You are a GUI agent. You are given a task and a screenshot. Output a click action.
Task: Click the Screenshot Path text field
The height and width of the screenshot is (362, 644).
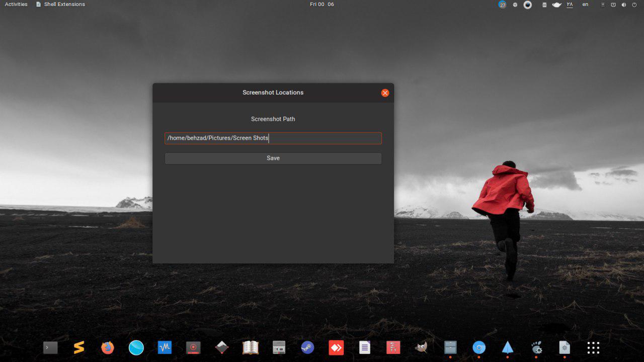point(273,138)
